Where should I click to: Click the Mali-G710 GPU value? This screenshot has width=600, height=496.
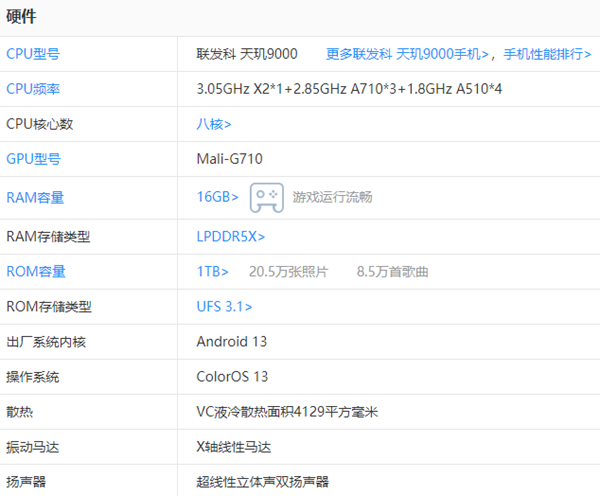tap(230, 159)
